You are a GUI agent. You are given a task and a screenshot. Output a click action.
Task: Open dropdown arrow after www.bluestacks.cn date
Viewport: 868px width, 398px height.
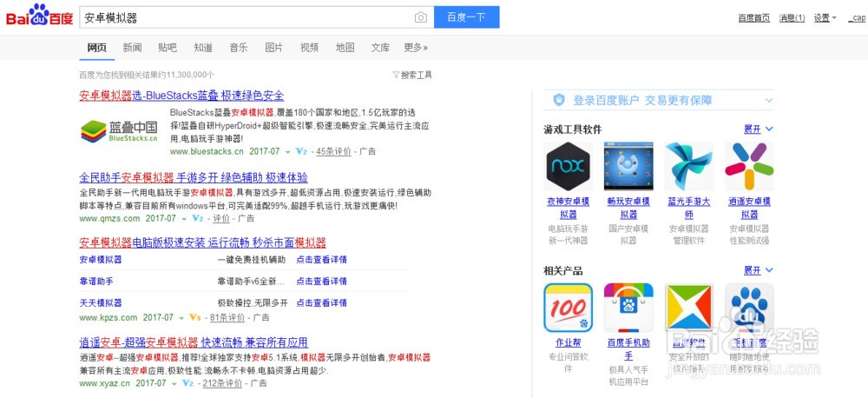[x=288, y=152]
